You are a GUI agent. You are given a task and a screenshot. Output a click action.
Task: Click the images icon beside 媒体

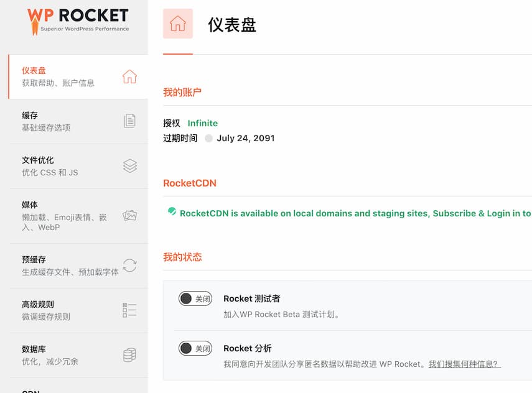click(129, 216)
